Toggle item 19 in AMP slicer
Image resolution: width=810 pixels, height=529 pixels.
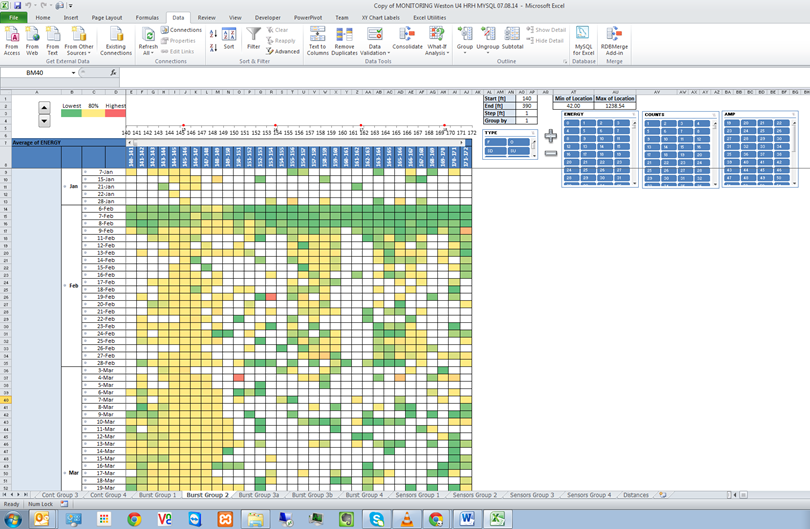[731, 123]
